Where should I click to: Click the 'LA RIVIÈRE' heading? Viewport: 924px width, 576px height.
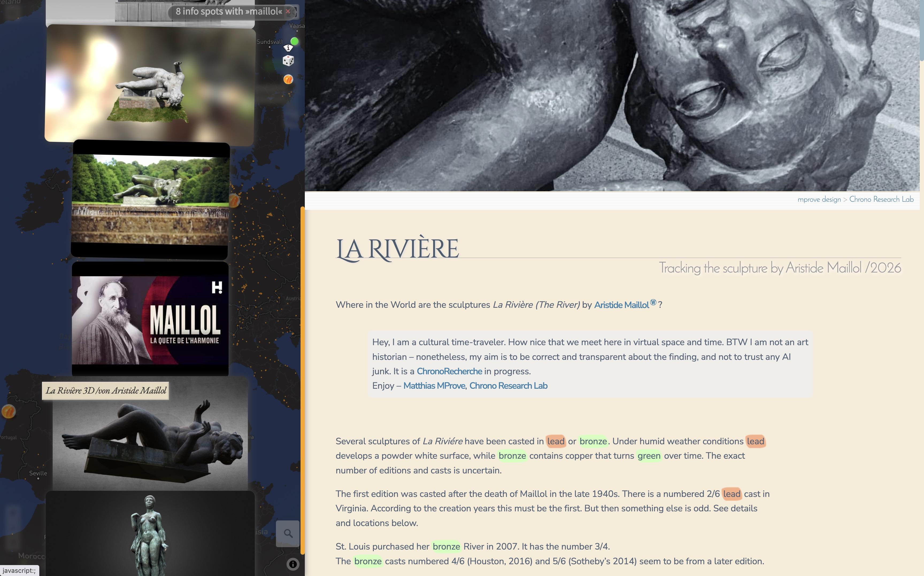(x=397, y=249)
